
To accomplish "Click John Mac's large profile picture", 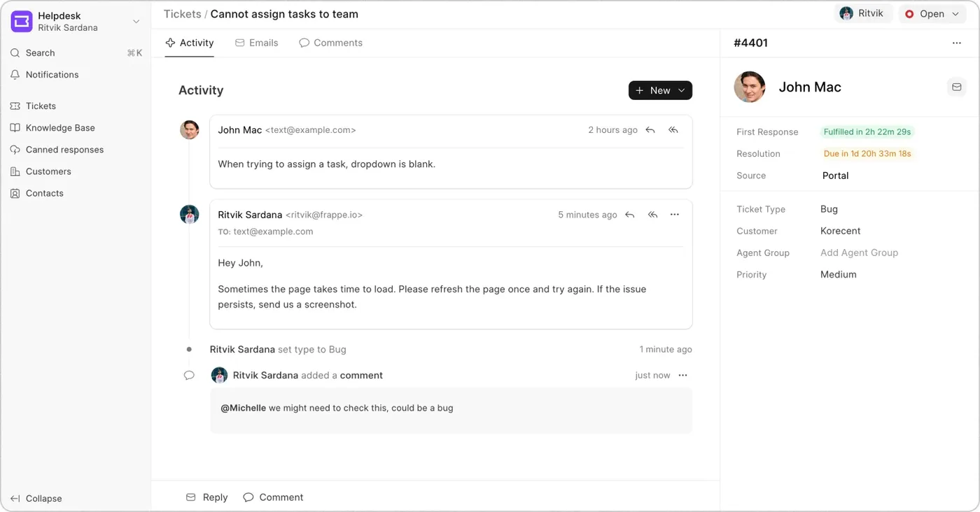I will pyautogui.click(x=750, y=87).
